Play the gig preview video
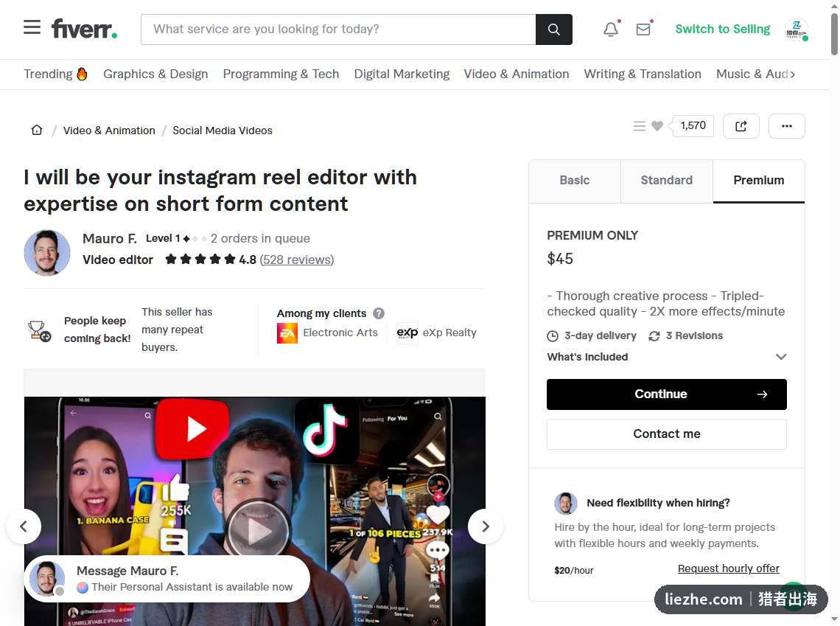This screenshot has width=840, height=626. (x=258, y=531)
